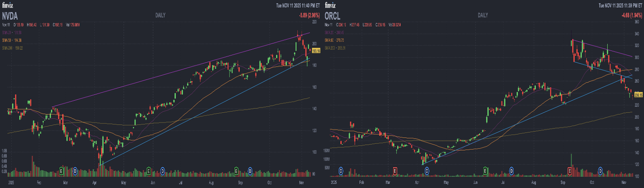Click the finviz logo above the ORCL chart
Viewport: 644px width, 188px height.
click(330, 5)
